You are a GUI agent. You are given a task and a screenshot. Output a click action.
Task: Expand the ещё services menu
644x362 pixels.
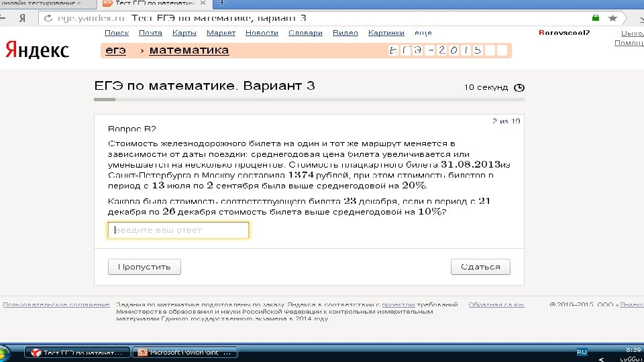(423, 33)
